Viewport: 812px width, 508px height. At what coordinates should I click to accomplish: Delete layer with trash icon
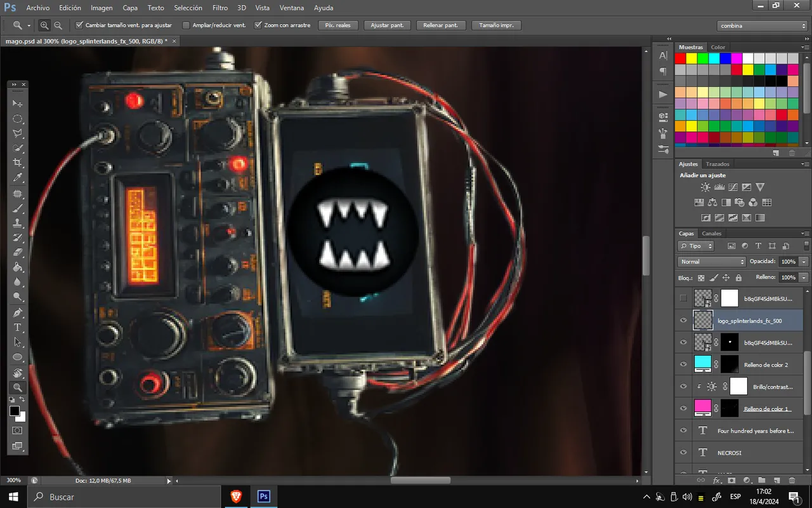click(x=792, y=480)
